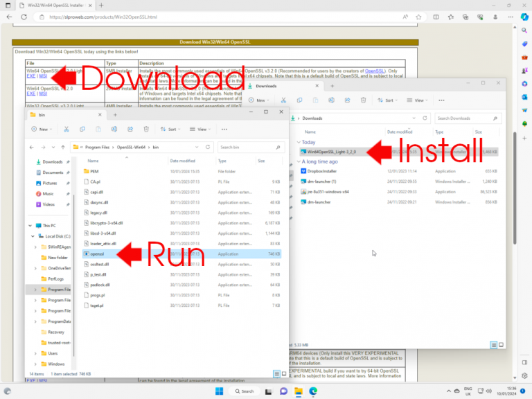The height and width of the screenshot is (399, 532).
Task: Open New dropdown in Downloads window
Action: point(259,100)
